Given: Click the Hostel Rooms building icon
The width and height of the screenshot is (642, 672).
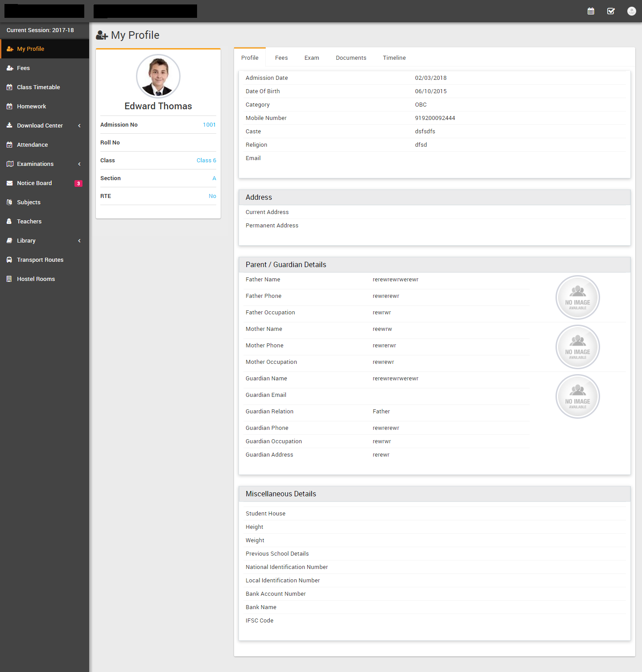Looking at the screenshot, I should pyautogui.click(x=9, y=279).
